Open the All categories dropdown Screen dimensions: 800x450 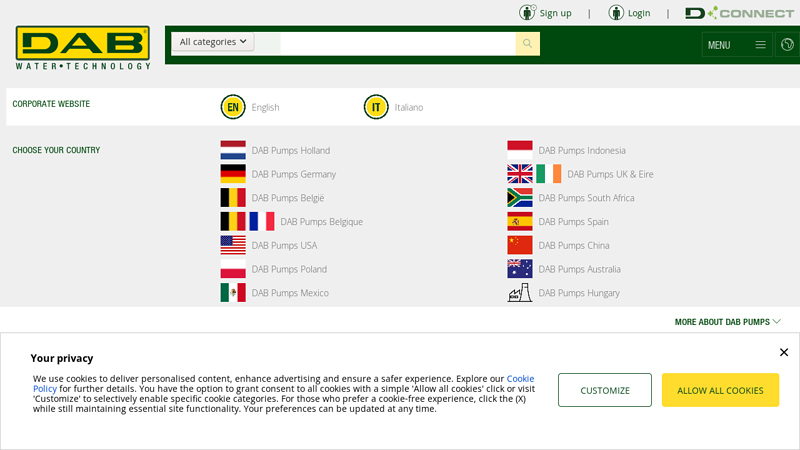pos(213,42)
